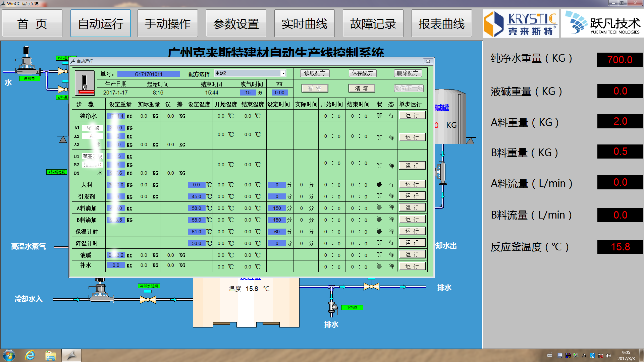The height and width of the screenshot is (362, 644).
Task: Click 运行 button for 纯净水 step
Action: coord(412,115)
